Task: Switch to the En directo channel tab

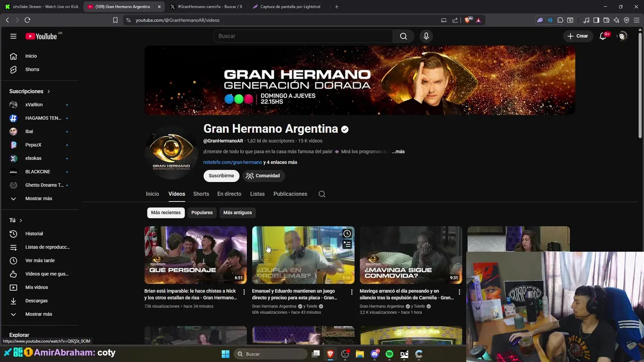Action: pos(229,194)
